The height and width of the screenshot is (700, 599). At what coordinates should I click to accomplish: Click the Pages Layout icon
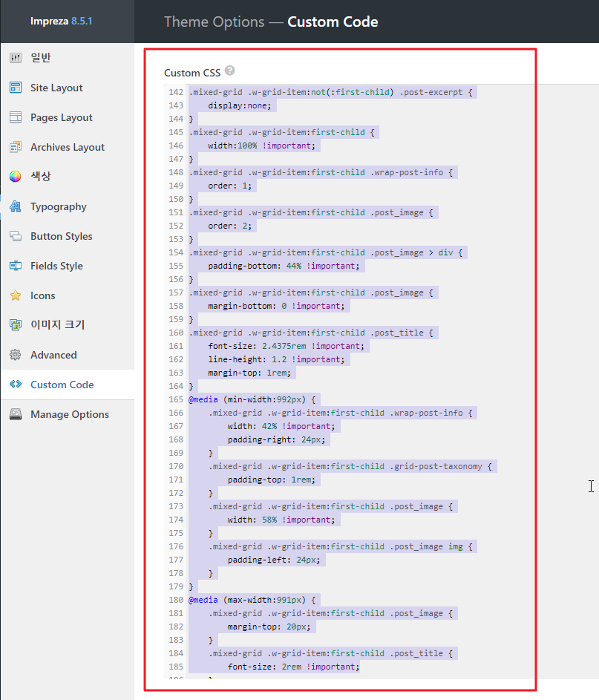click(x=16, y=117)
